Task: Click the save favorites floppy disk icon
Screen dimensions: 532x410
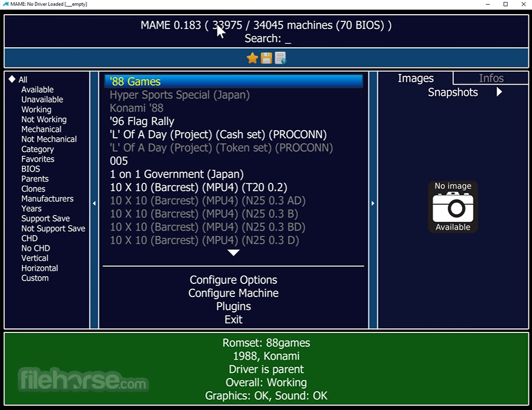Action: [266, 58]
